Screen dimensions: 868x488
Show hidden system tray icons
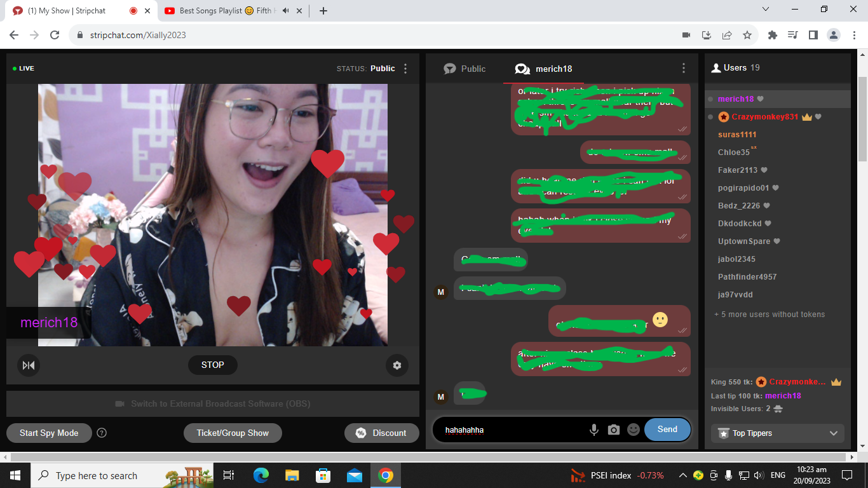tap(683, 475)
